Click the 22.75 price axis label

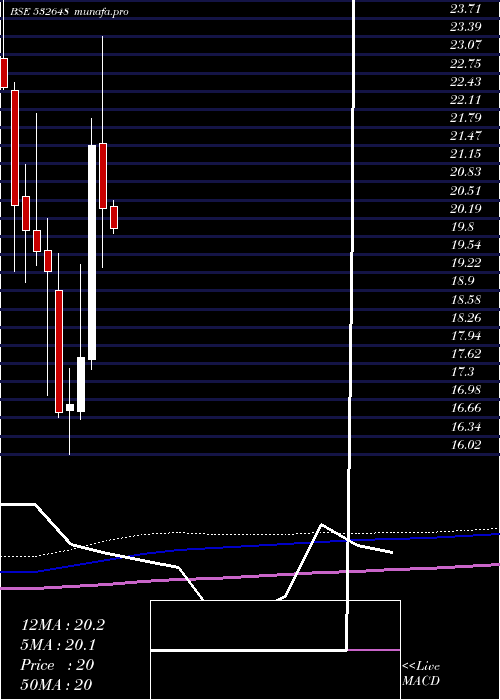click(466, 63)
